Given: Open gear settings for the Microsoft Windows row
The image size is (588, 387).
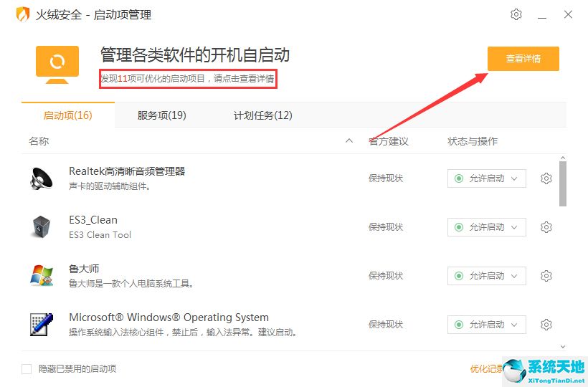Looking at the screenshot, I should 546,325.
